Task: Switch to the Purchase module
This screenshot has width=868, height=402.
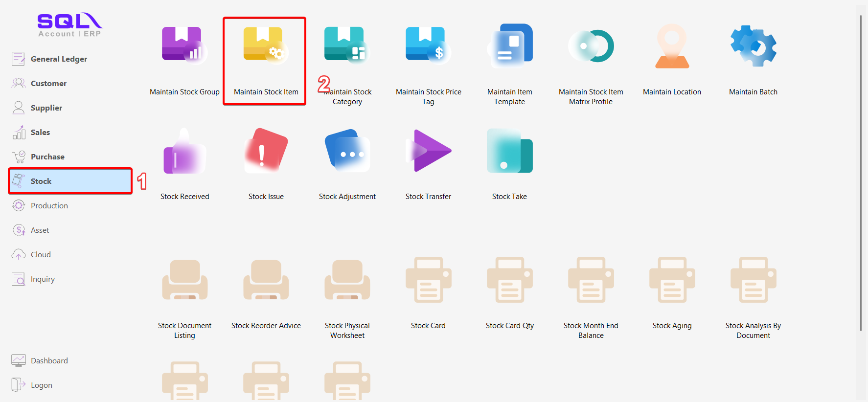Action: 47,156
